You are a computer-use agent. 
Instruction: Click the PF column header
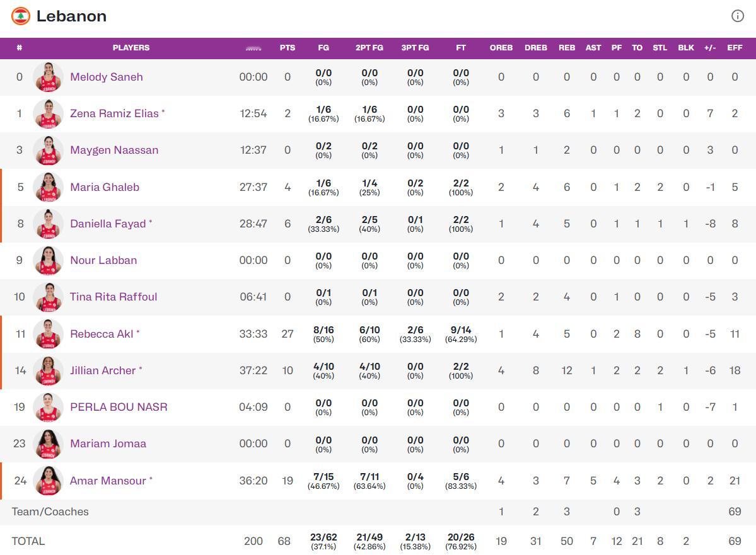point(617,48)
